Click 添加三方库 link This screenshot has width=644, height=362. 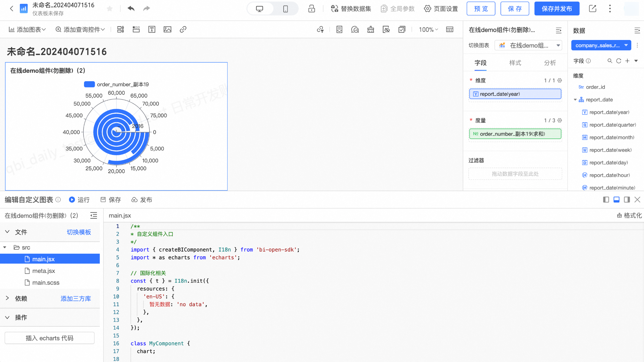pos(76,298)
